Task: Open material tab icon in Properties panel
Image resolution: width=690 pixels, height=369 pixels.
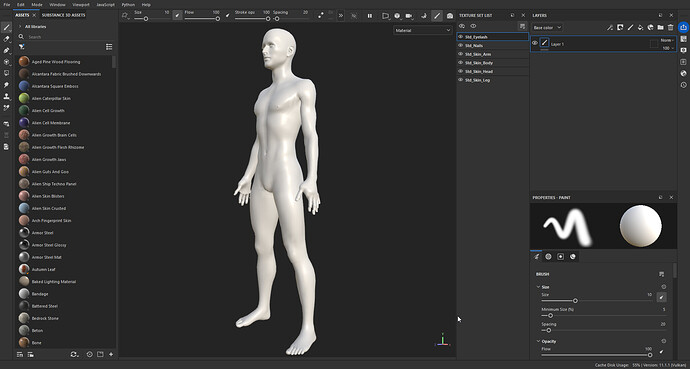Action: click(573, 256)
